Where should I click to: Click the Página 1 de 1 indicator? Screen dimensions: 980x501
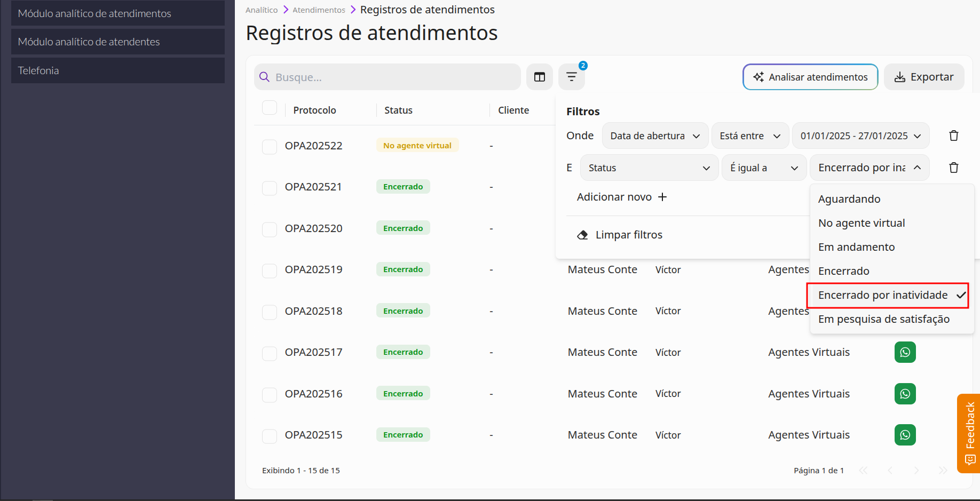coord(819,471)
